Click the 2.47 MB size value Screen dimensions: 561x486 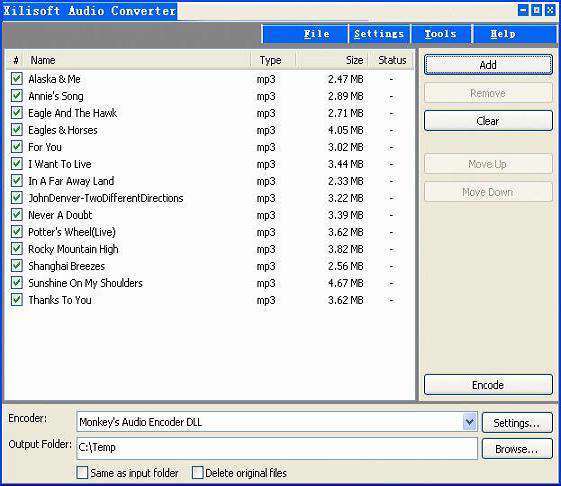point(346,79)
